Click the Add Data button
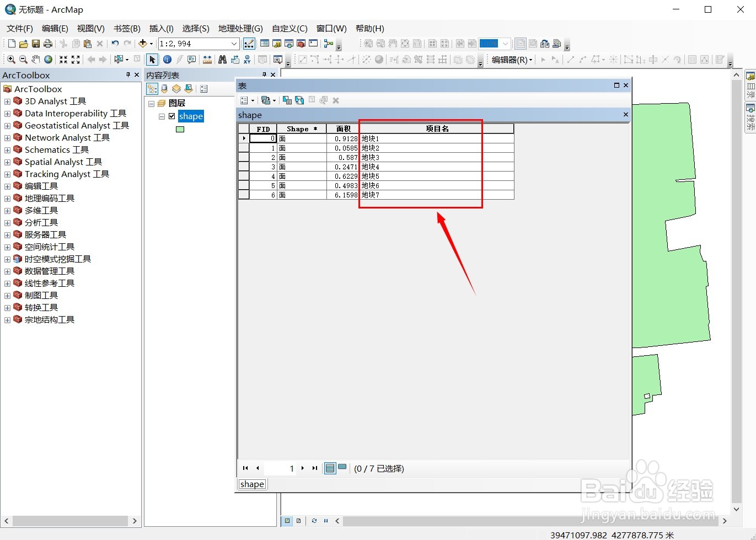Viewport: 756px width, 540px height. pos(143,44)
